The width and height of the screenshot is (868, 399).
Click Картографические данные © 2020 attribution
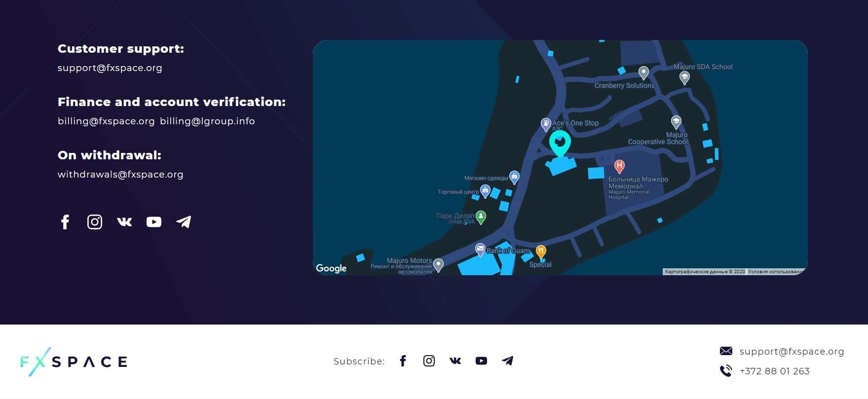[705, 272]
